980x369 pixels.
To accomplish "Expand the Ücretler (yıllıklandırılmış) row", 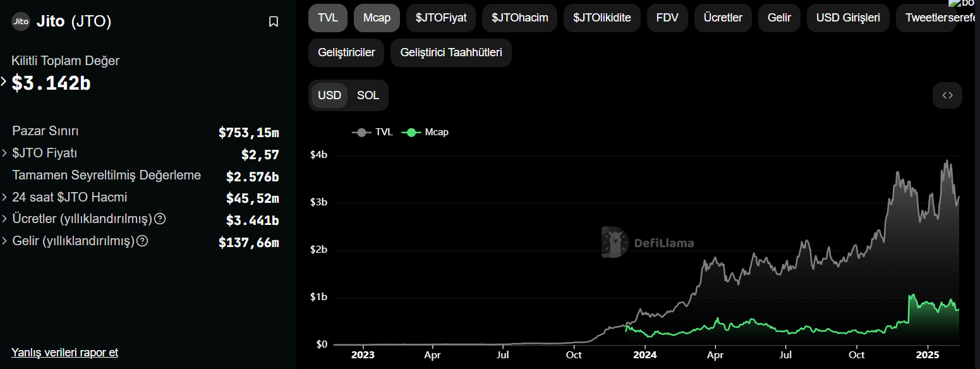I will (4, 219).
